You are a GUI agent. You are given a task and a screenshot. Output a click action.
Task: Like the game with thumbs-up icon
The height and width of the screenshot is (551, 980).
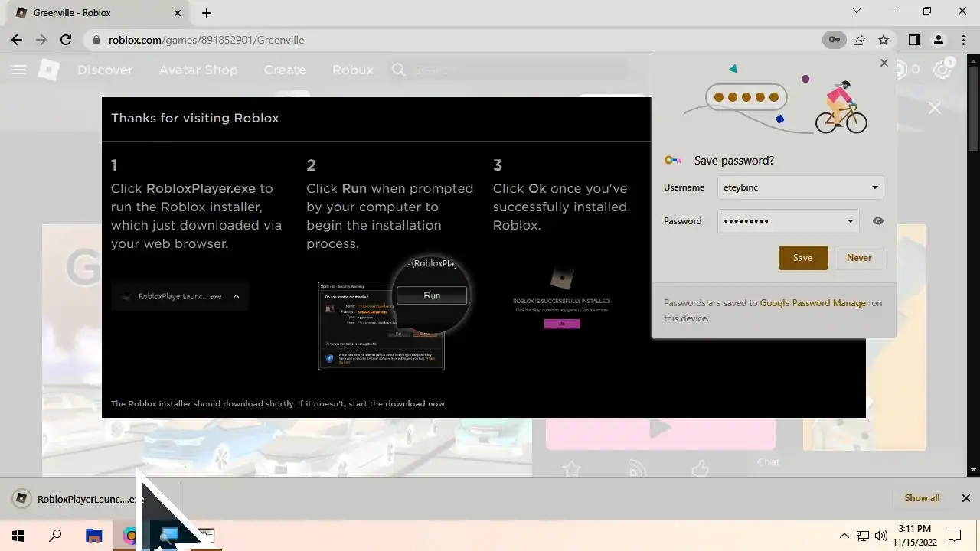tap(701, 468)
